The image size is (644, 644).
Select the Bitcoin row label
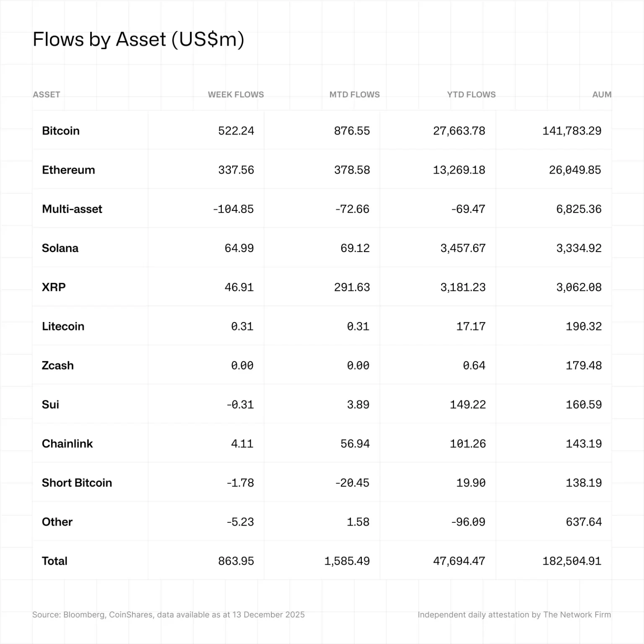pyautogui.click(x=61, y=131)
